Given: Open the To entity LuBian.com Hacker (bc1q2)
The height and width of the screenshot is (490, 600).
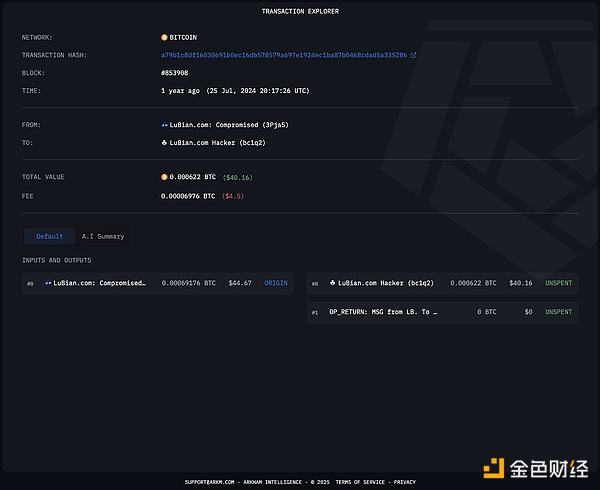Looking at the screenshot, I should [x=217, y=143].
